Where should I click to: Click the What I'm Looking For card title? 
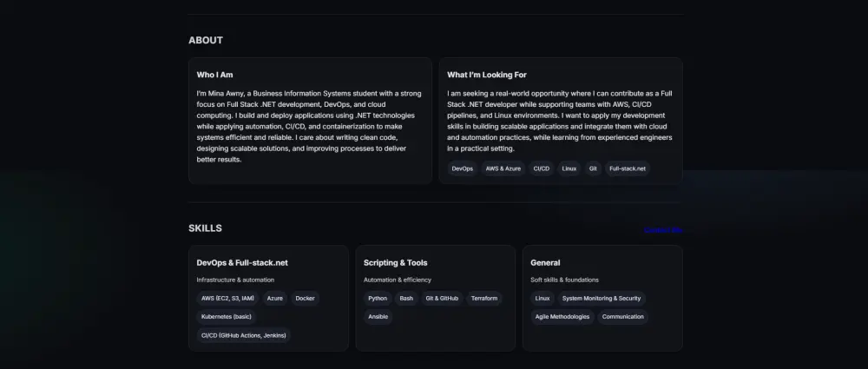[x=487, y=75]
